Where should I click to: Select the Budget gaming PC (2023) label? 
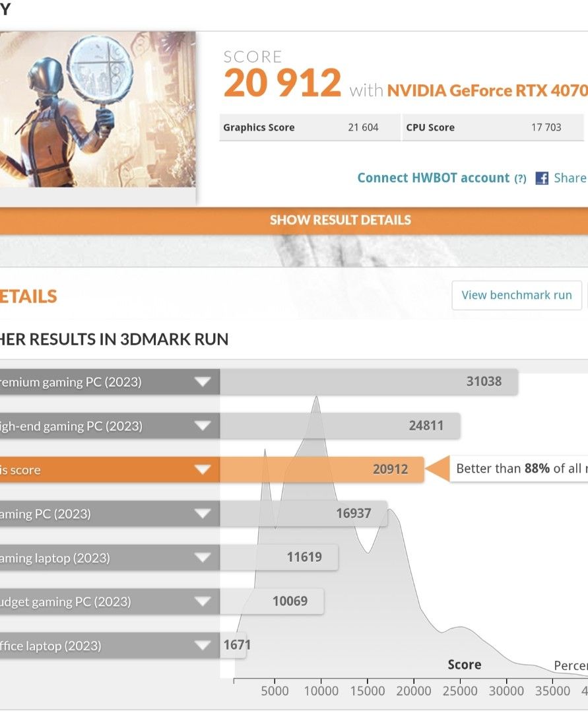pyautogui.click(x=65, y=601)
